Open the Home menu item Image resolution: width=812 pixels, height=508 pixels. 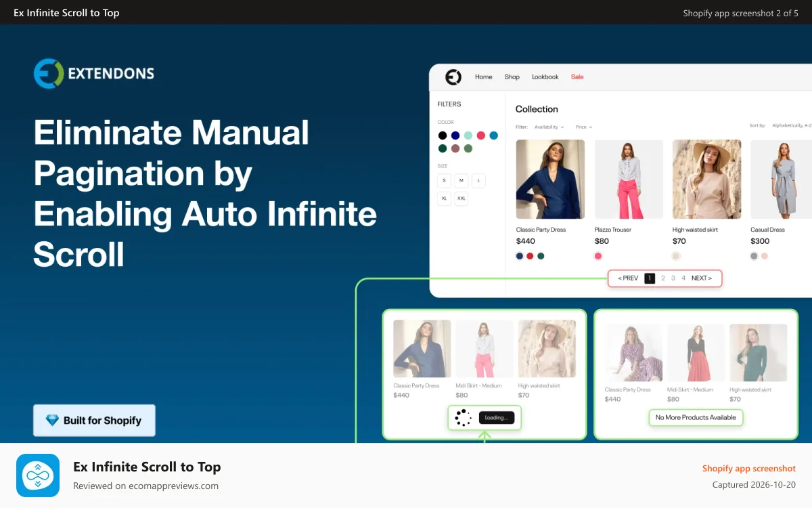click(484, 77)
